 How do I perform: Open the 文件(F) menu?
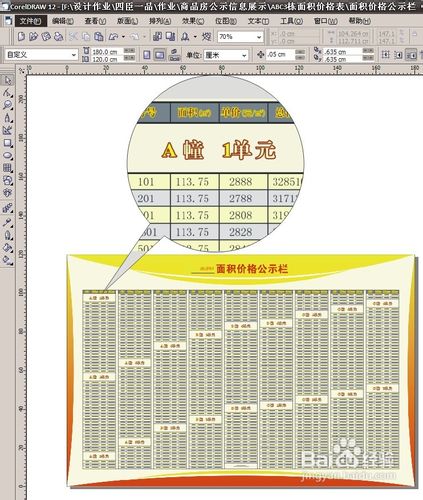click(30, 21)
